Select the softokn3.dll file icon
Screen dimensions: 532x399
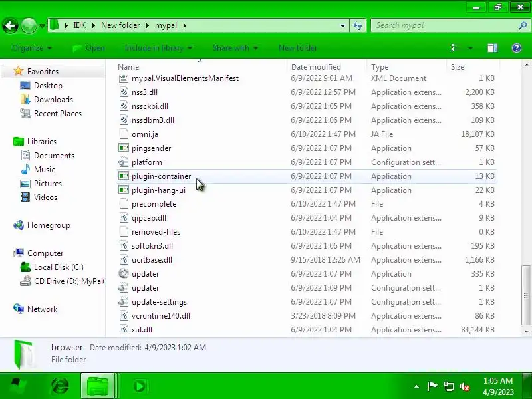pyautogui.click(x=124, y=246)
